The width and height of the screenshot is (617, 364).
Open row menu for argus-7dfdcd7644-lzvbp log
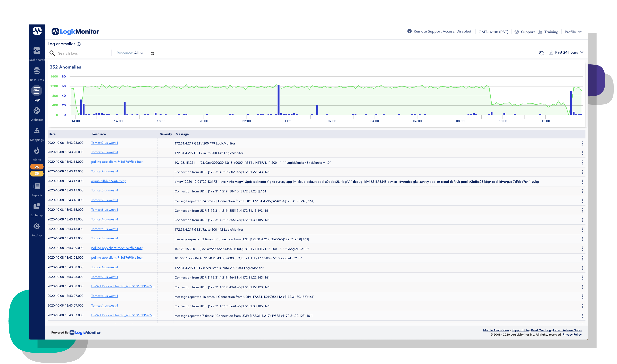pos(583,182)
